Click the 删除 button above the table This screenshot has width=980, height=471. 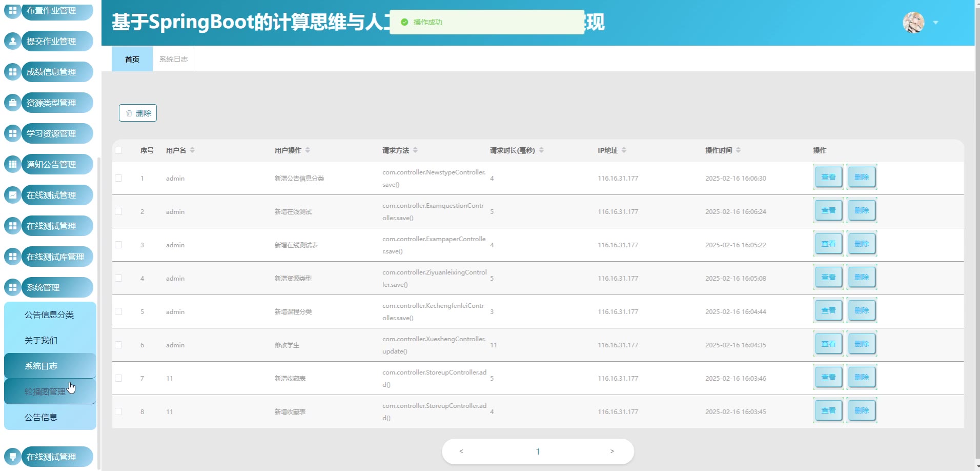[x=138, y=113]
